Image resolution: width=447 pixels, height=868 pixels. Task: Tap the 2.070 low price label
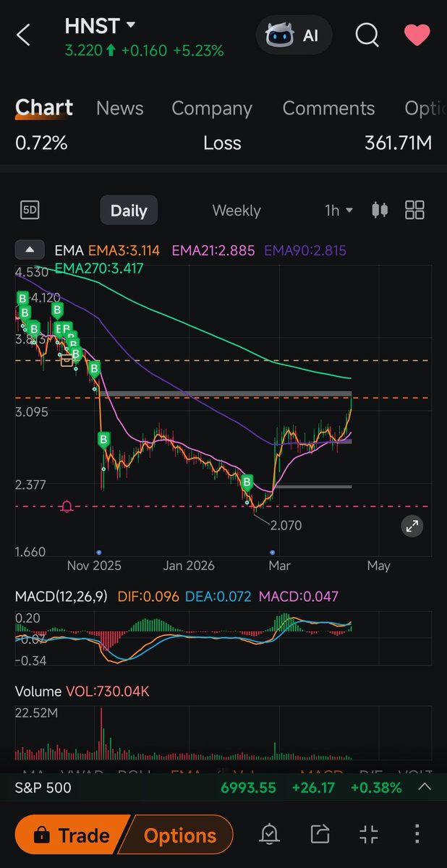(286, 526)
